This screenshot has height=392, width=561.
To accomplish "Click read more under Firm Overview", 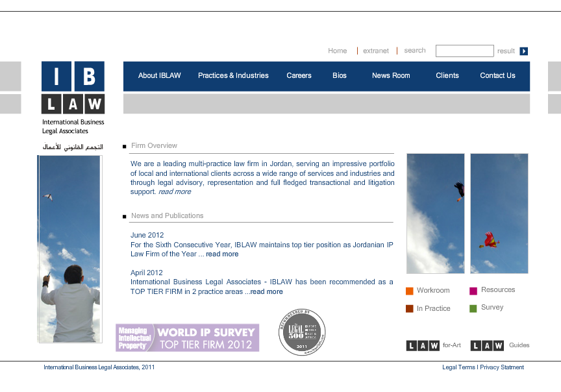I will tap(175, 191).
